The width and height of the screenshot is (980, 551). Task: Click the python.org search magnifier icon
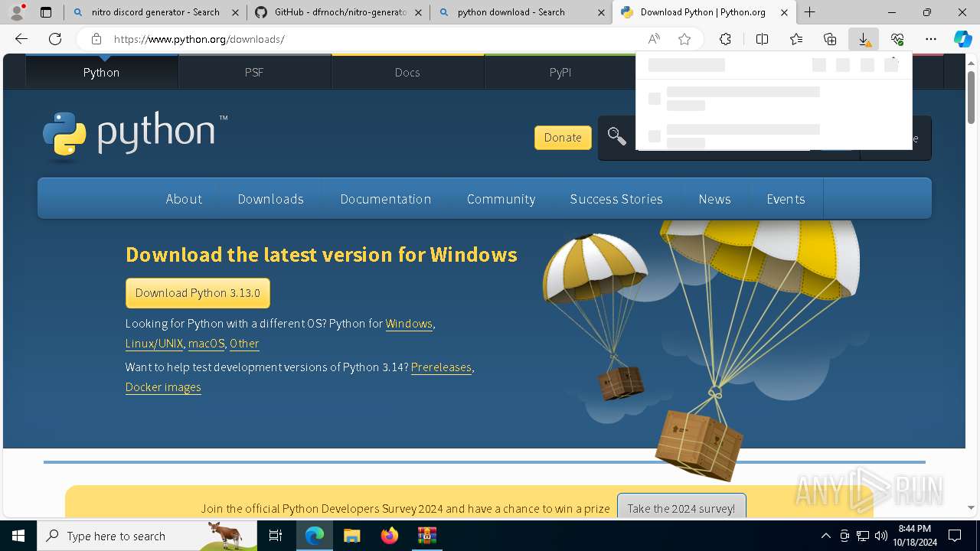click(x=617, y=137)
